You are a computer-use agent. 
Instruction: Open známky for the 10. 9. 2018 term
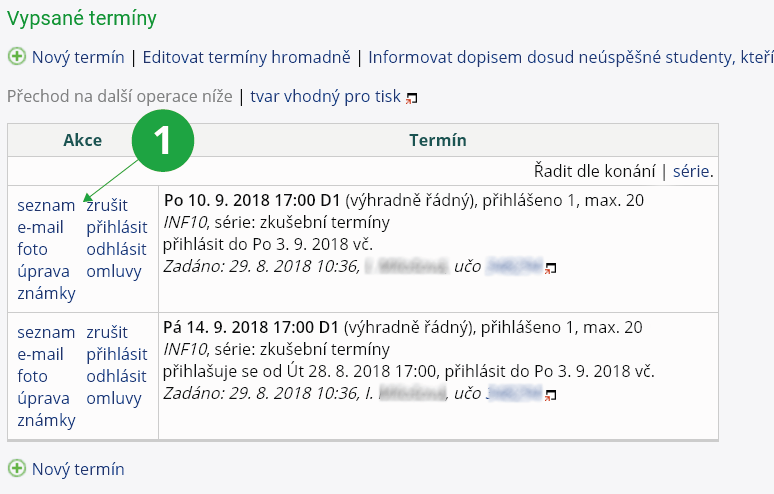click(46, 294)
